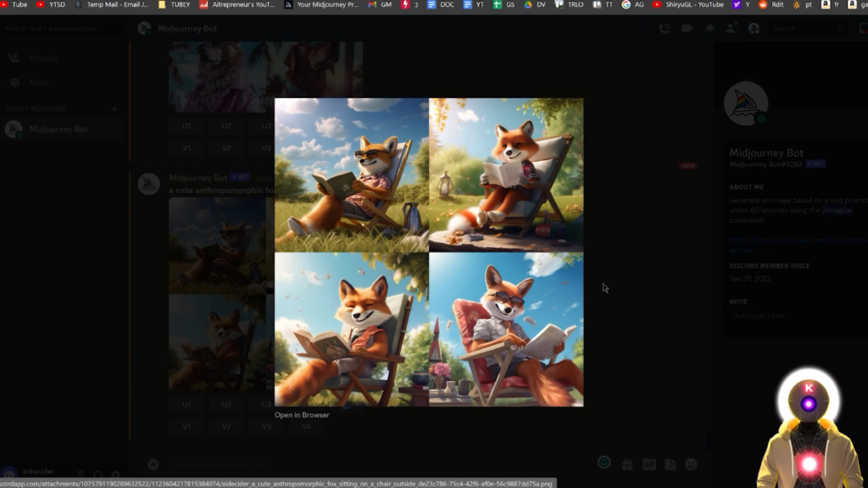Image resolution: width=868 pixels, height=488 pixels.
Task: Open the Temp Mail bookmark
Action: [112, 4]
